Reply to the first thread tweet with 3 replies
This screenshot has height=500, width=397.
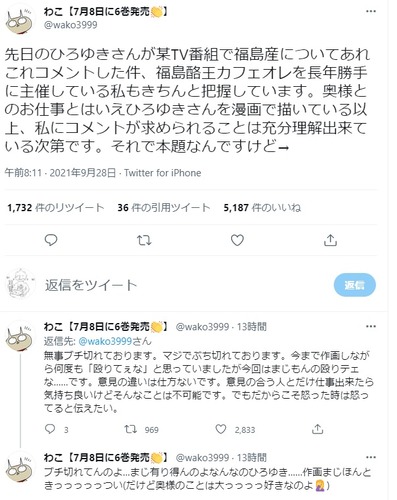[50, 429]
